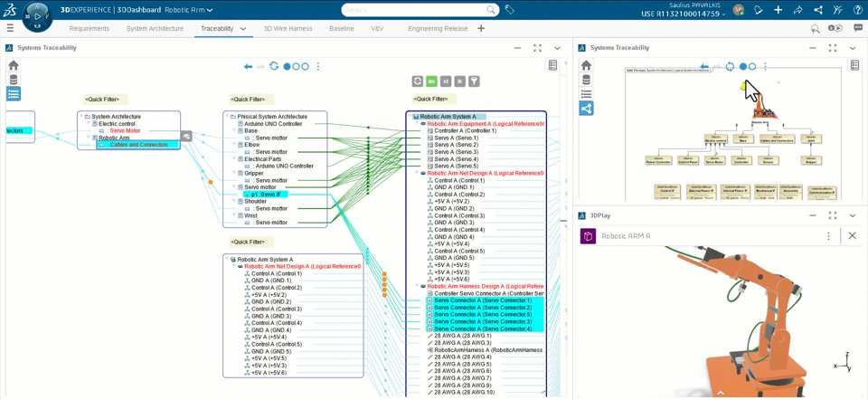Toggle the green 'im' filter button
868x400 pixels.
[432, 81]
